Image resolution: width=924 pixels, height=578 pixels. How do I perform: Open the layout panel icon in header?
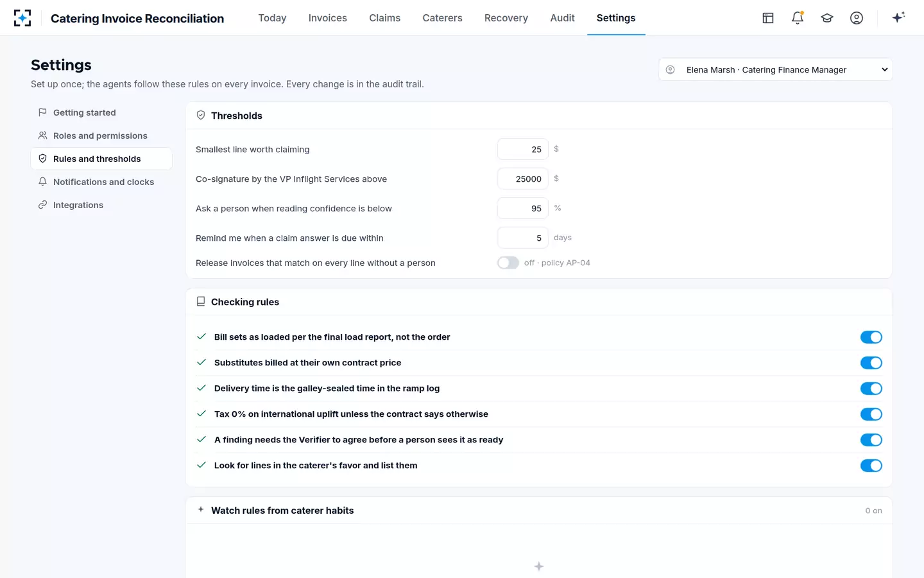click(x=768, y=18)
